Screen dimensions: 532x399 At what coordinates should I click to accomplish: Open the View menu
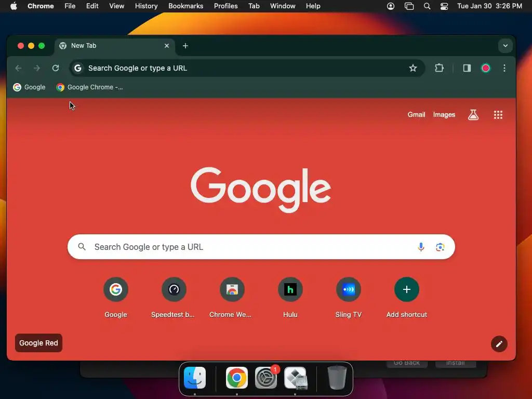point(116,6)
